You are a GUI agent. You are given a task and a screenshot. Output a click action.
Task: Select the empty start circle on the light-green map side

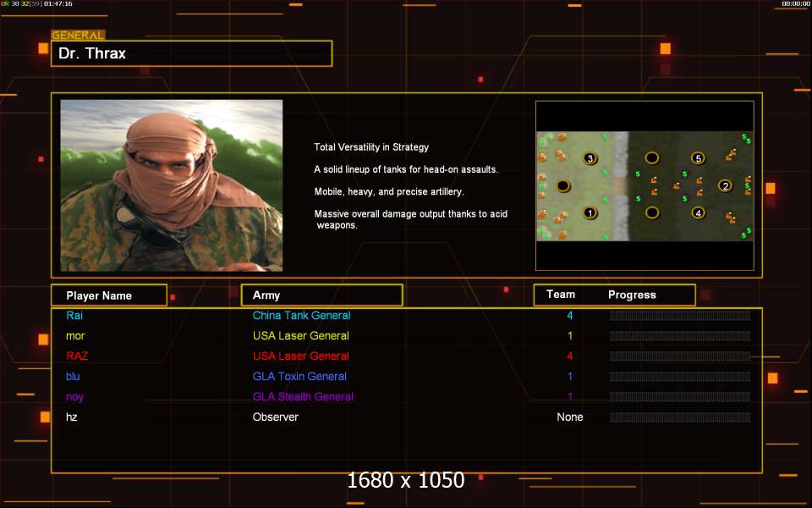tap(563, 185)
